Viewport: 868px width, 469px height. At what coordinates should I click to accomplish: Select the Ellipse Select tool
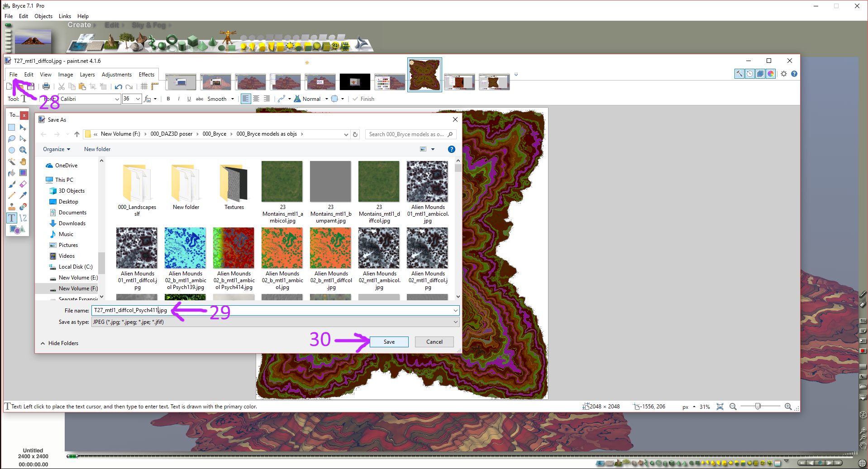click(12, 150)
